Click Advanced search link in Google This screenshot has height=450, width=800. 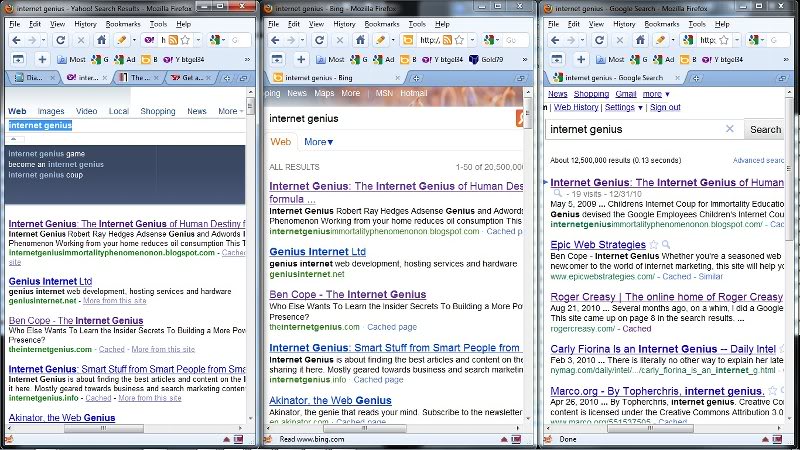pyautogui.click(x=758, y=160)
